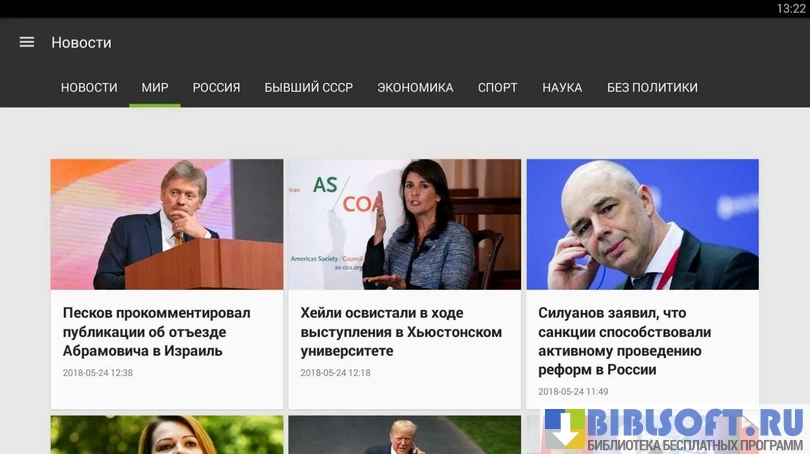Viewport: 810px width, 454px height.
Task: Open the Хейли article photo
Action: [x=404, y=224]
